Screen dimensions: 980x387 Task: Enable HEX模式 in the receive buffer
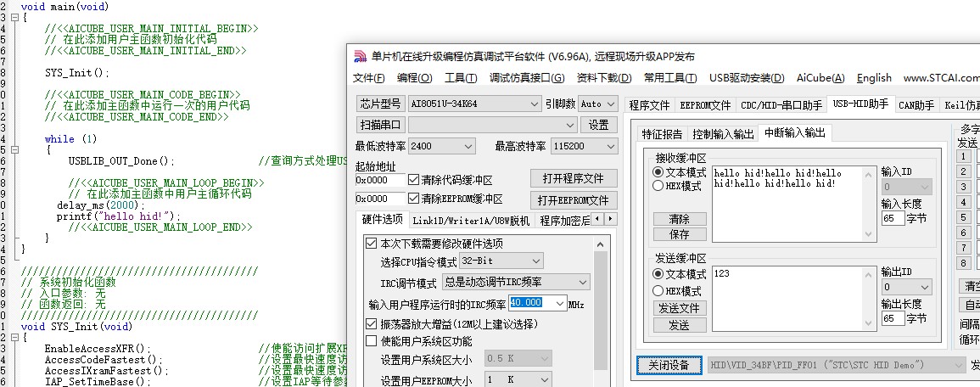click(x=658, y=186)
